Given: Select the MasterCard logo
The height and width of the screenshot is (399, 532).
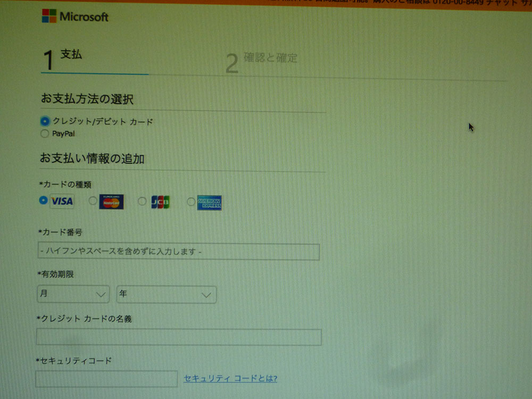Looking at the screenshot, I should 111,202.
